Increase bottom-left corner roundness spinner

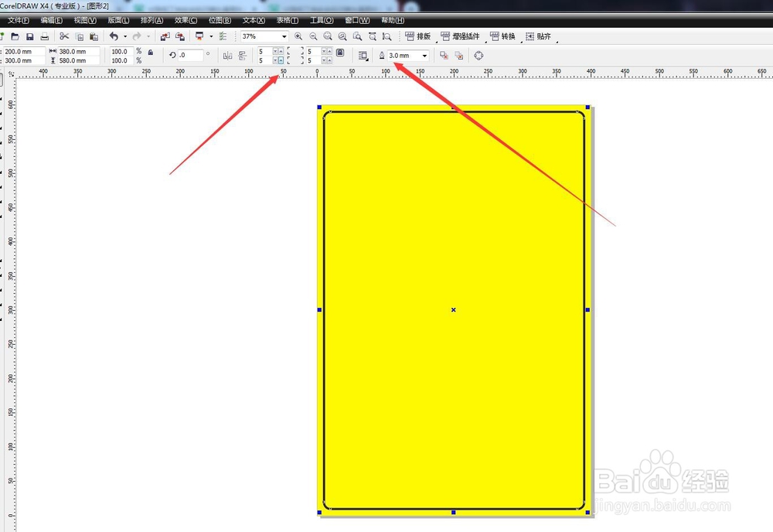point(281,60)
